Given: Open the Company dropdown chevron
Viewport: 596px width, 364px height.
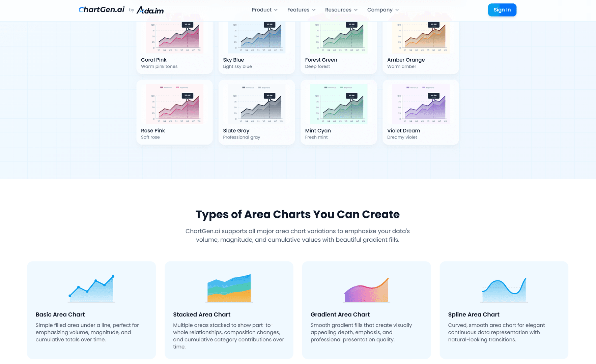Looking at the screenshot, I should pos(397,10).
